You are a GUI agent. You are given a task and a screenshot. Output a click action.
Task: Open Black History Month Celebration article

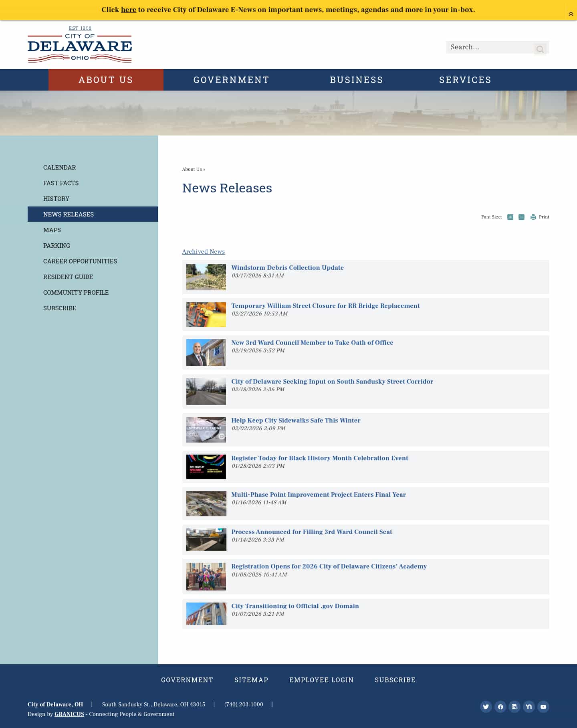tap(320, 458)
